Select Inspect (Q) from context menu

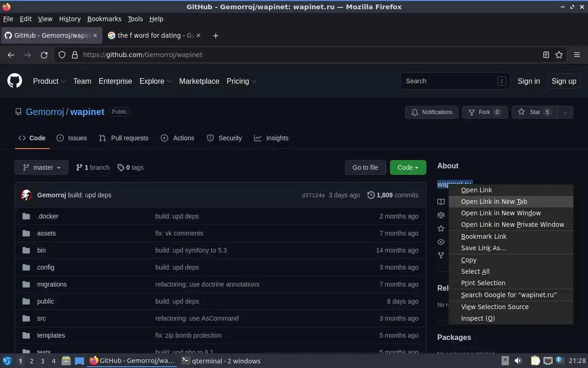(511, 318)
